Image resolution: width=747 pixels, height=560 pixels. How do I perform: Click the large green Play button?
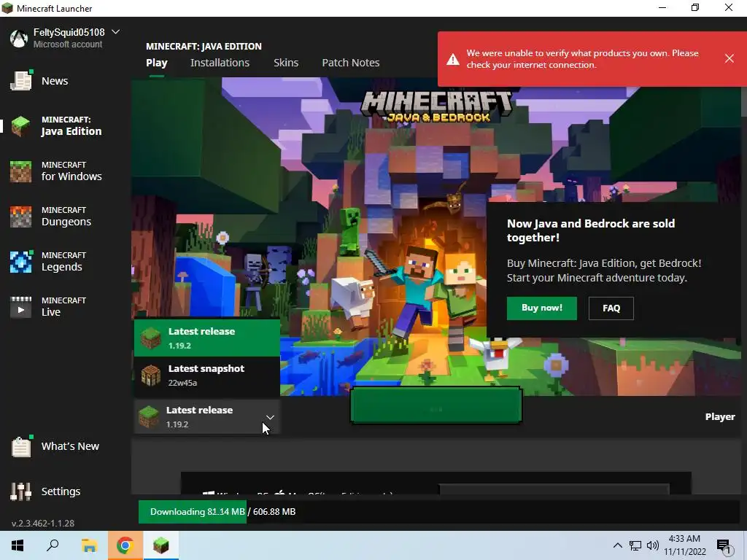[436, 405]
